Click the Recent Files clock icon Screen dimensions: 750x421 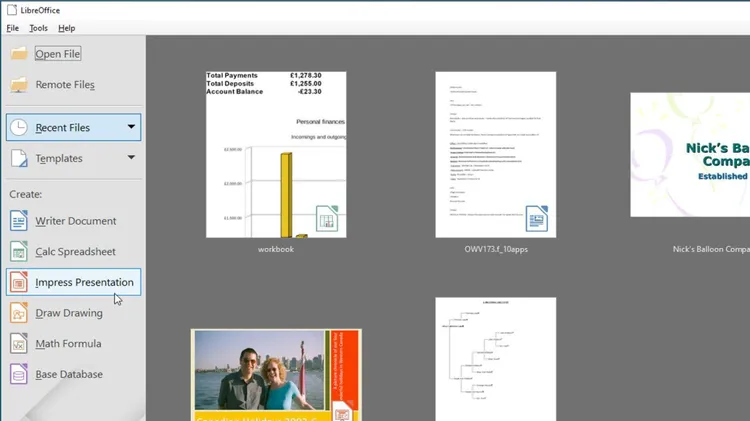pos(19,127)
